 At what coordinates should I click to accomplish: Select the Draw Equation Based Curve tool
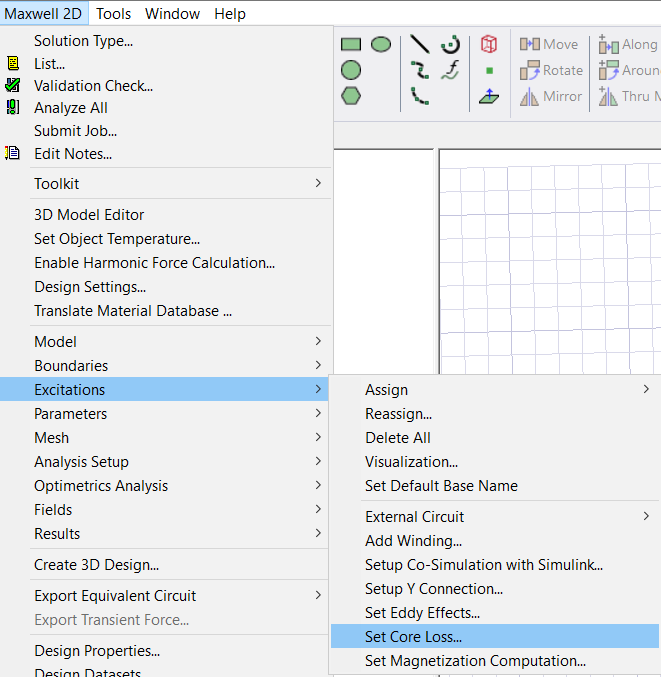[x=450, y=70]
